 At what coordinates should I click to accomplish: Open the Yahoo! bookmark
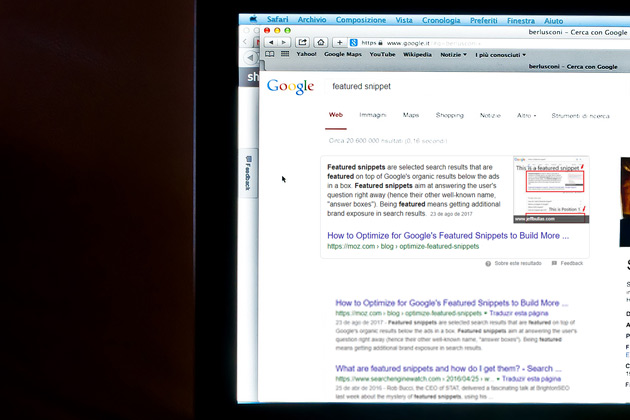(307, 54)
